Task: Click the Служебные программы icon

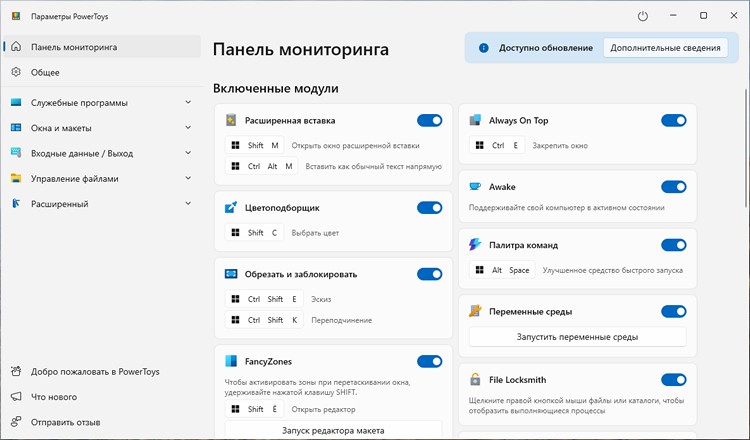Action: (16, 102)
